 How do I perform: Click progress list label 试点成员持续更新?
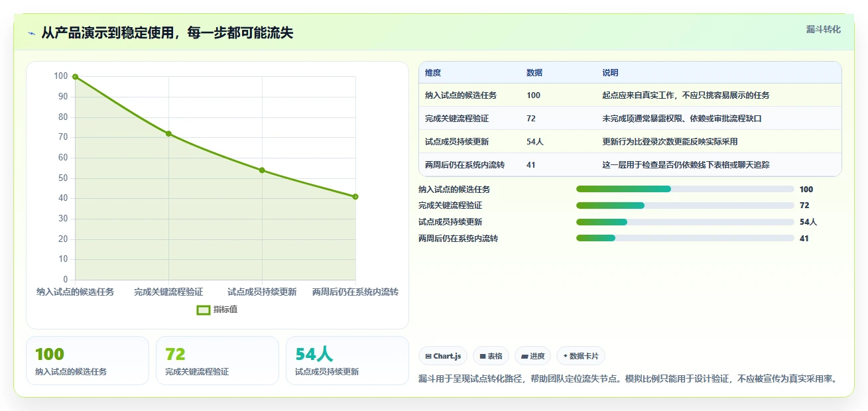[450, 222]
